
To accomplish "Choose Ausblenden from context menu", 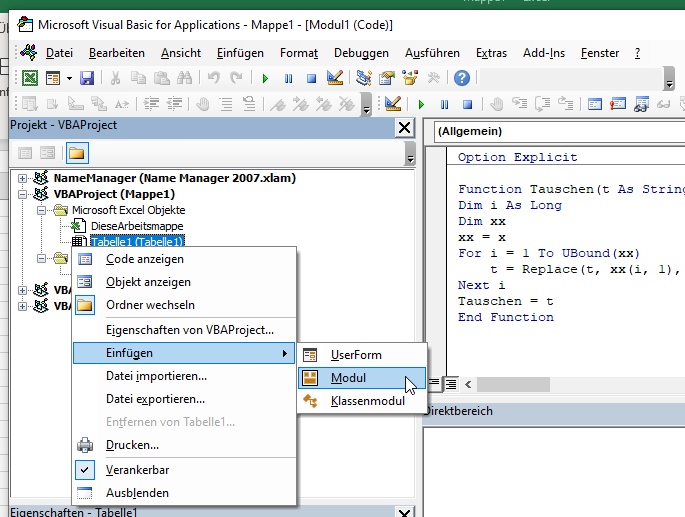I will (x=184, y=493).
